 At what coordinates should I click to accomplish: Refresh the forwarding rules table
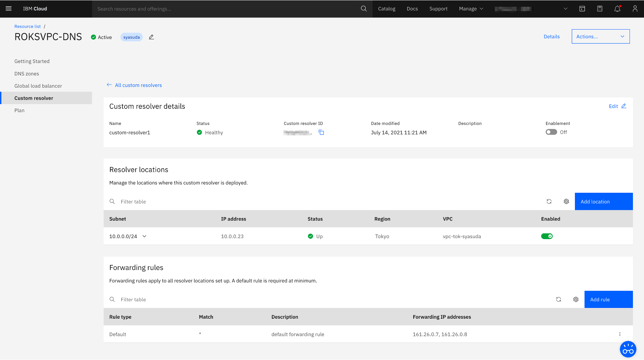pyautogui.click(x=558, y=300)
